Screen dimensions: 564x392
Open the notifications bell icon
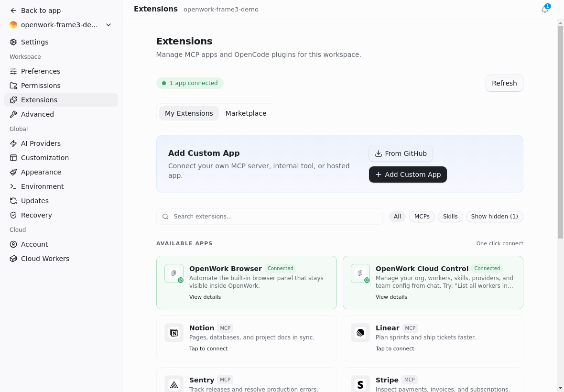[x=545, y=10]
